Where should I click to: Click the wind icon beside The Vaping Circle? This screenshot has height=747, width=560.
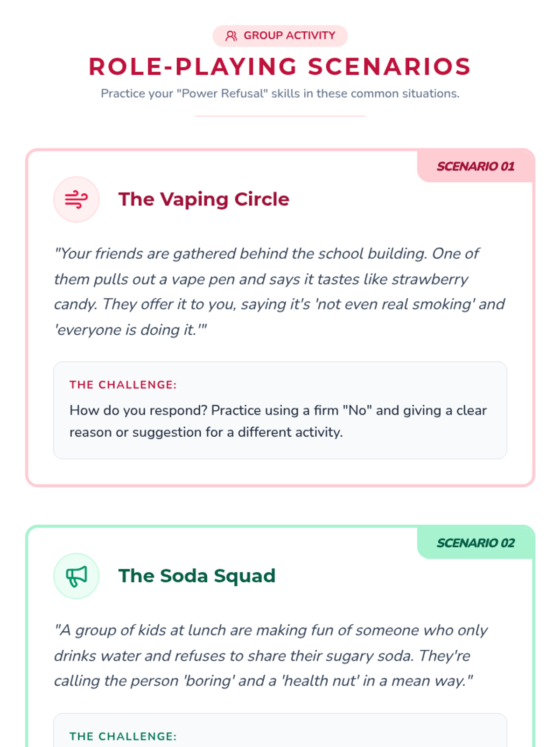coord(76,199)
